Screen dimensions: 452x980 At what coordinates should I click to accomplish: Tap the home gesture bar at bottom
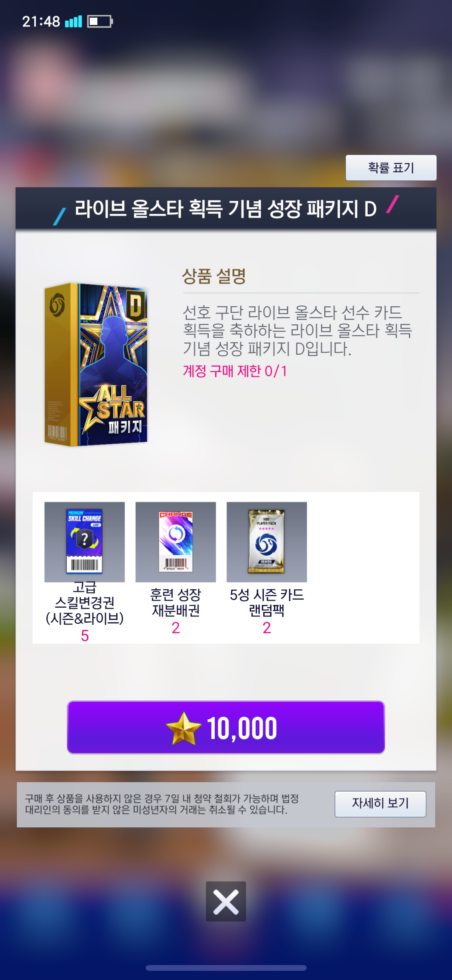click(x=226, y=968)
